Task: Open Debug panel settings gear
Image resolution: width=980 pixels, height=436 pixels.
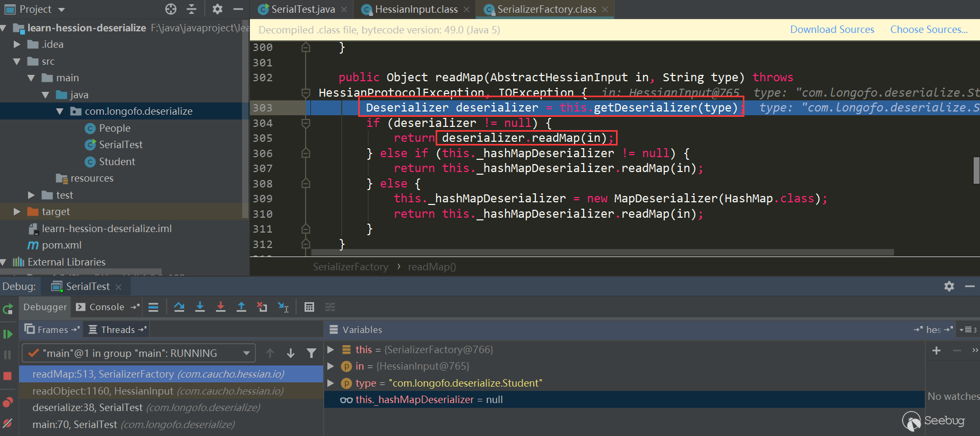Action: tap(949, 286)
